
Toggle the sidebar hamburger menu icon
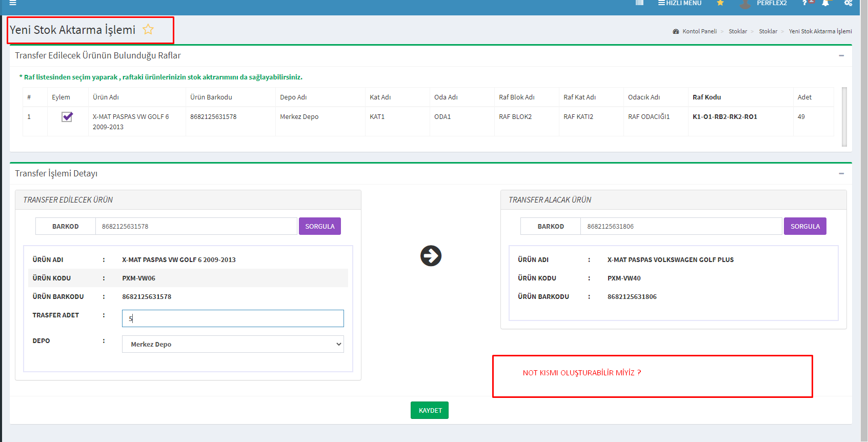click(x=13, y=3)
